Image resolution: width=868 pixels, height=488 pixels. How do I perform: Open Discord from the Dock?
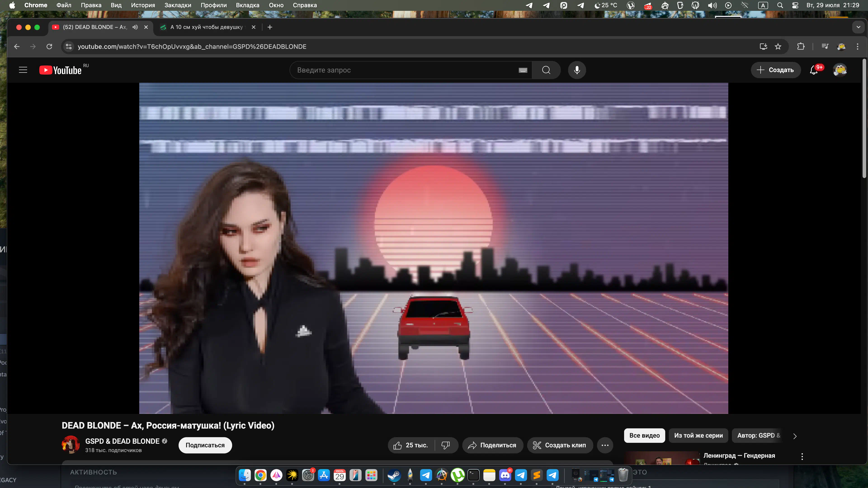505,475
